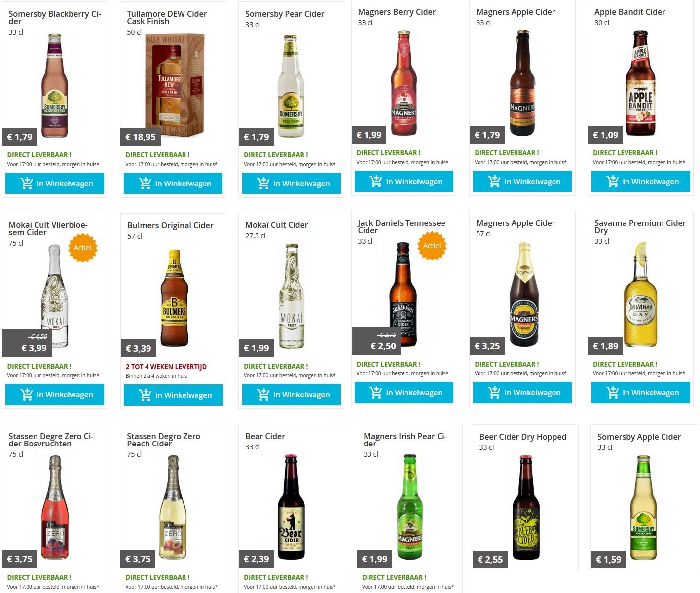Click the € 3,39 Bulmers price tag
The image size is (700, 593).
pyautogui.click(x=139, y=349)
